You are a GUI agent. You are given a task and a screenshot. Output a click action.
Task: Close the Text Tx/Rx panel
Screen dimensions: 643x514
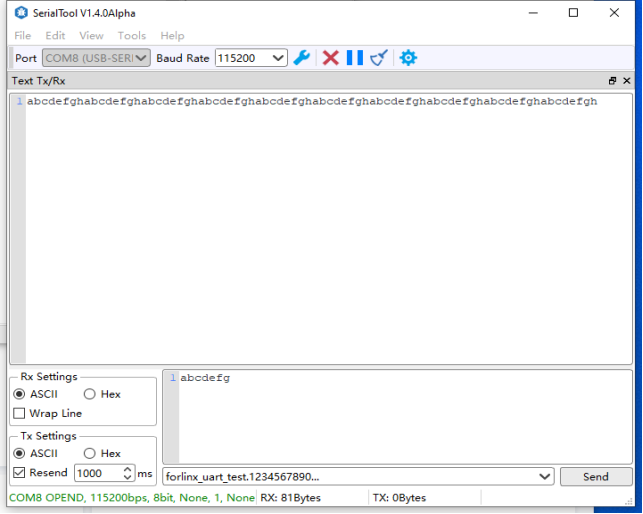627,81
